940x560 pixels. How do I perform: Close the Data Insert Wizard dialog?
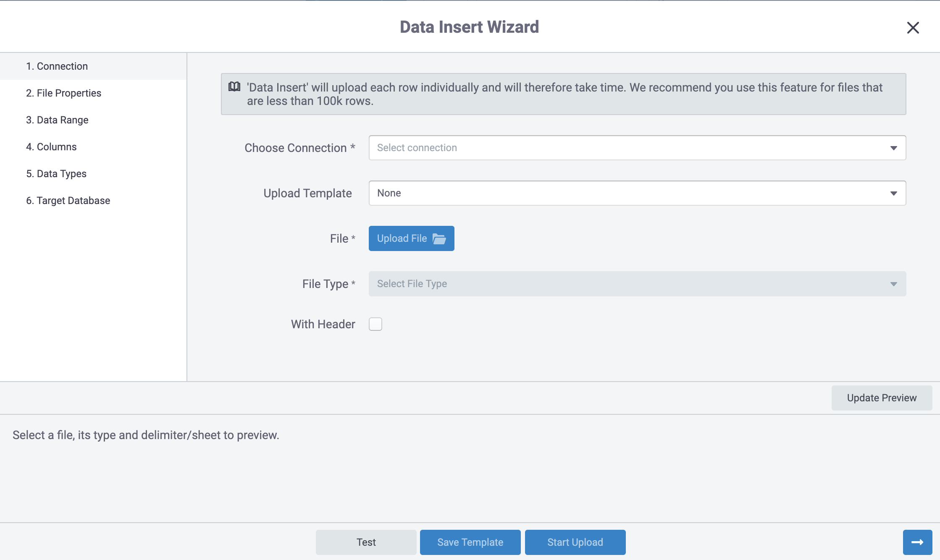pos(913,28)
